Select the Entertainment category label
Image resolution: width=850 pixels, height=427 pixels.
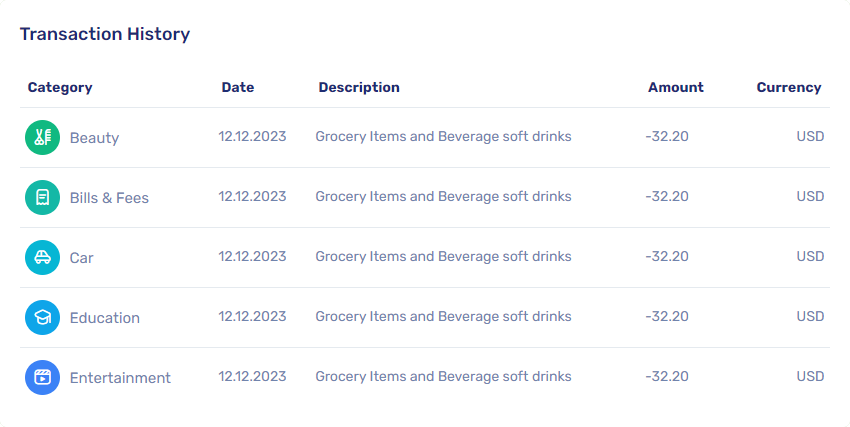click(x=120, y=378)
